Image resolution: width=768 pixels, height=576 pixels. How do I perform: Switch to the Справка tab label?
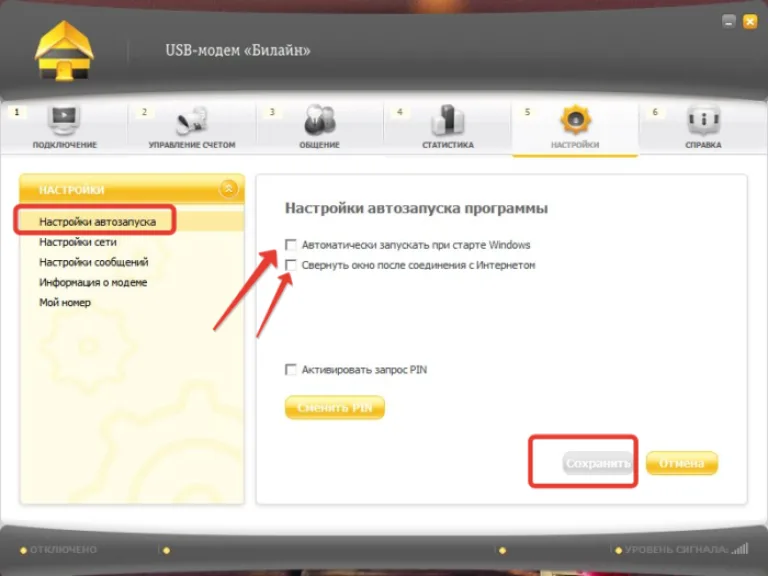703,145
